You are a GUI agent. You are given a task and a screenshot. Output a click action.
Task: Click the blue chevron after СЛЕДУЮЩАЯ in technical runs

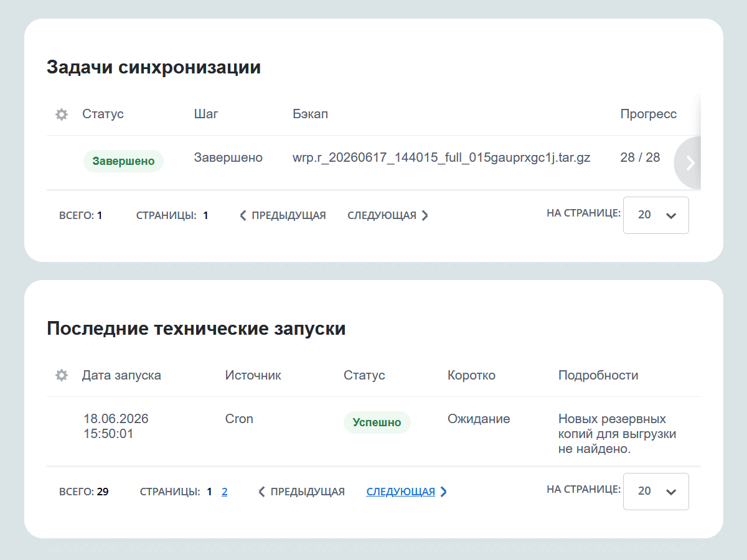point(444,492)
